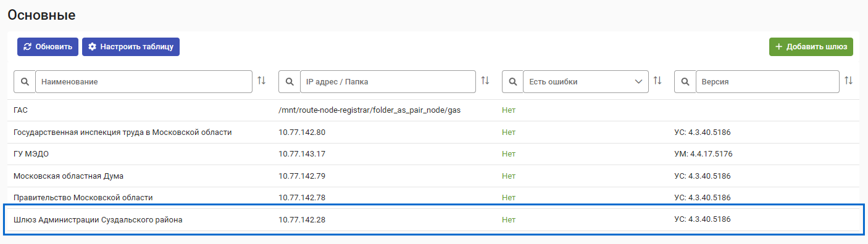Focus the Наименование filter field
The image size is (868, 244).
point(144,81)
